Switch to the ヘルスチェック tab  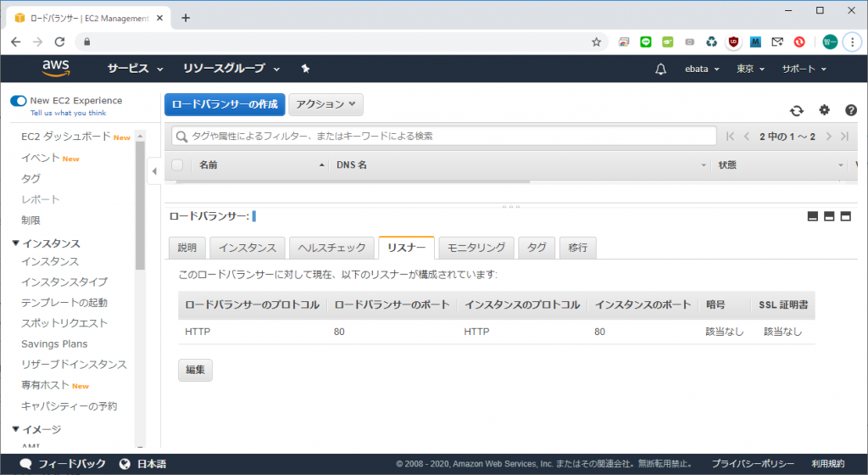[331, 248]
